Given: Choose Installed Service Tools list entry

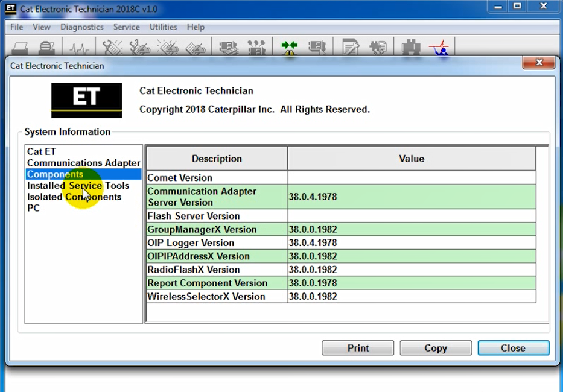Looking at the screenshot, I should tap(78, 186).
